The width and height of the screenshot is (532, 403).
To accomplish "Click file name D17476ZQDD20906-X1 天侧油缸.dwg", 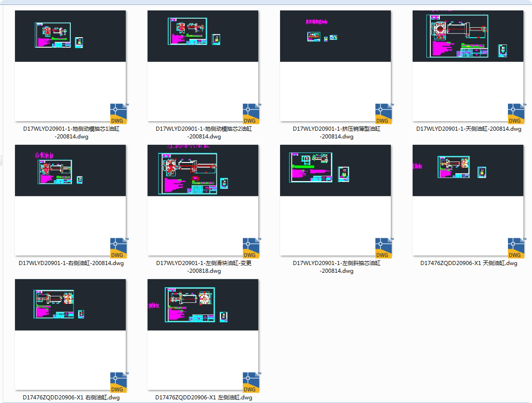I will (468, 263).
